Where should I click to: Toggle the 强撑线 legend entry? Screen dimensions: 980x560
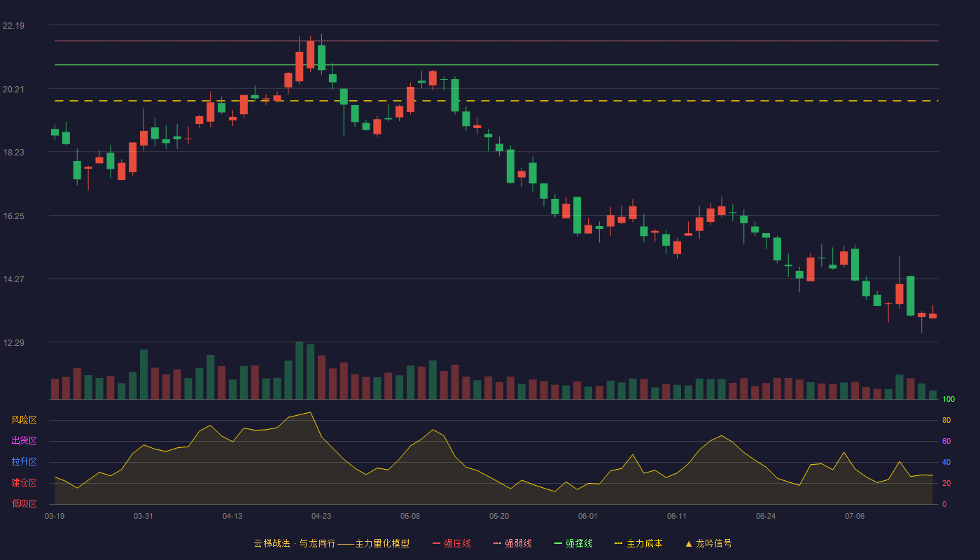[573, 543]
